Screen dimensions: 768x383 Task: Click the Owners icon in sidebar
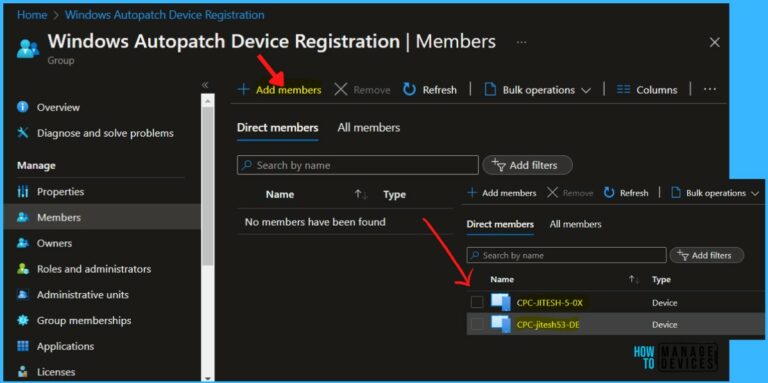click(x=23, y=243)
